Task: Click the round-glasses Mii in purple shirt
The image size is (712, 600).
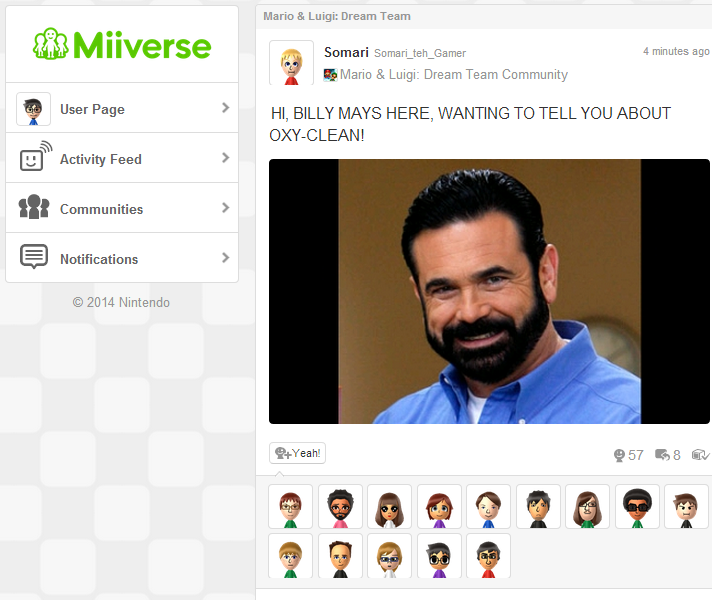Action: coord(439,556)
